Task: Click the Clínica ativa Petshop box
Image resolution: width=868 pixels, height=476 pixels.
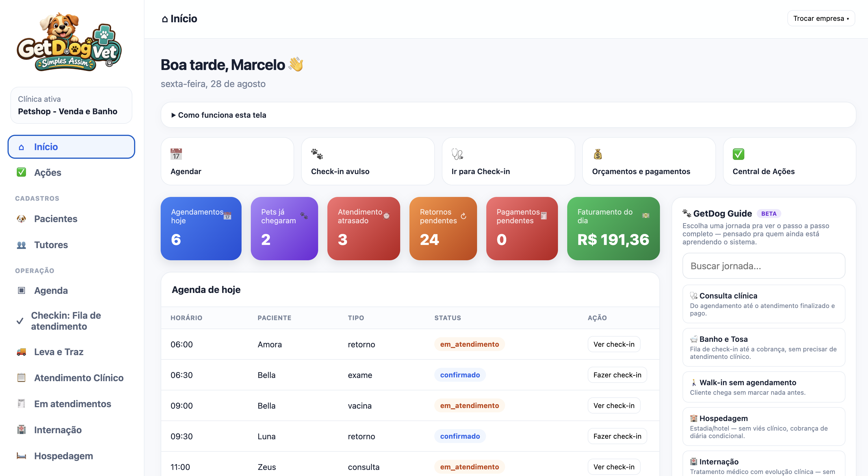Action: [x=71, y=105]
